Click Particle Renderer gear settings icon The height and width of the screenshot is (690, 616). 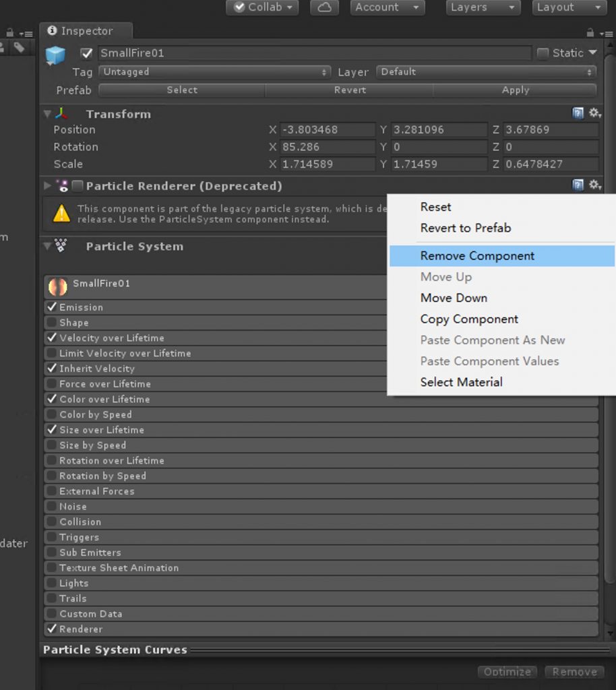594,185
